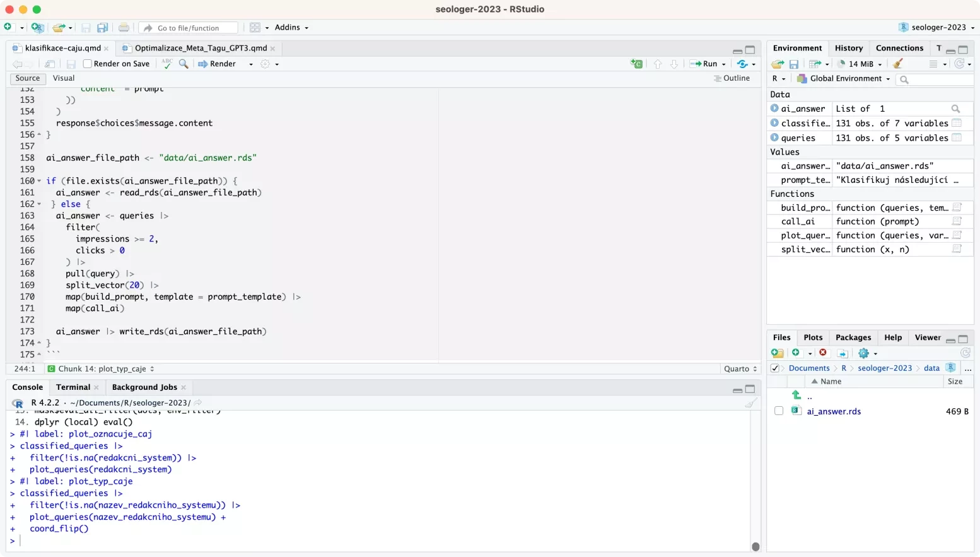
Task: Open the Packages tab
Action: [853, 337]
